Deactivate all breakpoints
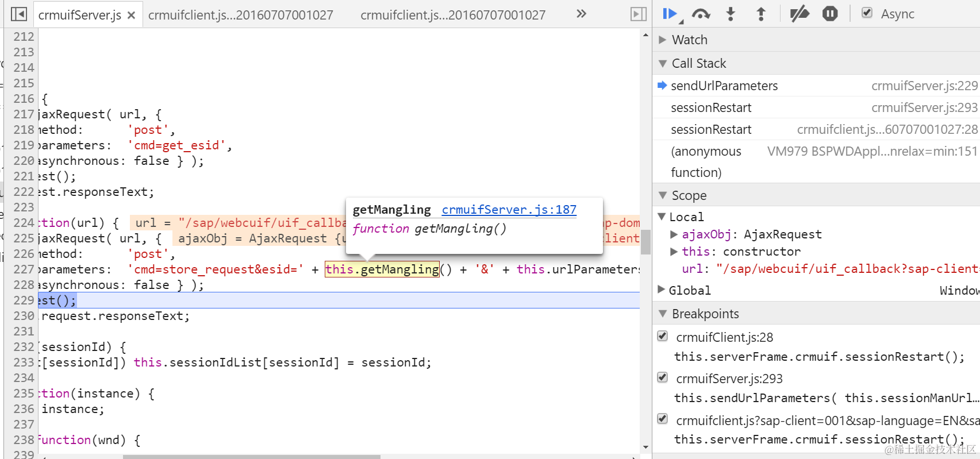The image size is (980, 459). click(x=800, y=14)
